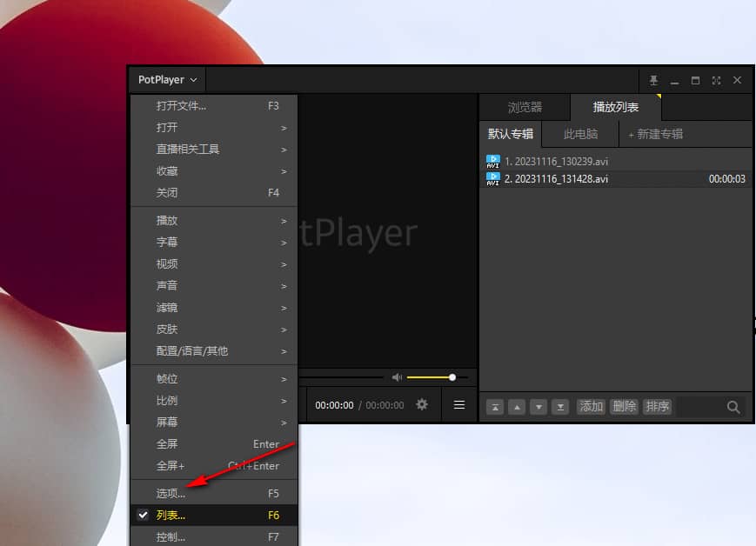Toggle fullscreen icon in title bar
The width and height of the screenshot is (756, 546).
(x=717, y=81)
